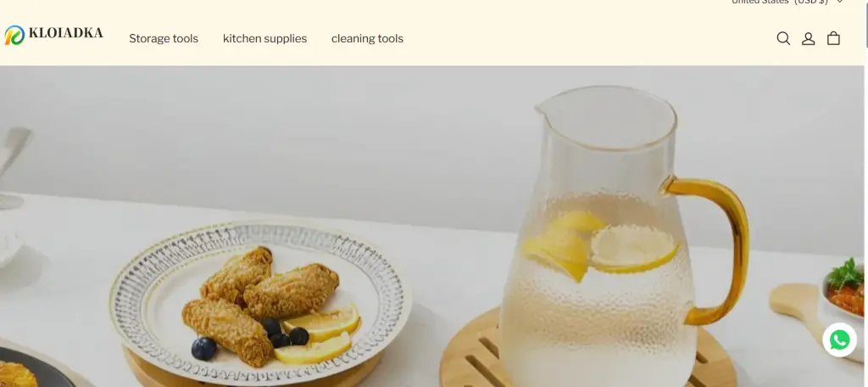Viewport: 868px width, 387px height.
Task: Start a chat via WhatsApp icon
Action: (840, 339)
